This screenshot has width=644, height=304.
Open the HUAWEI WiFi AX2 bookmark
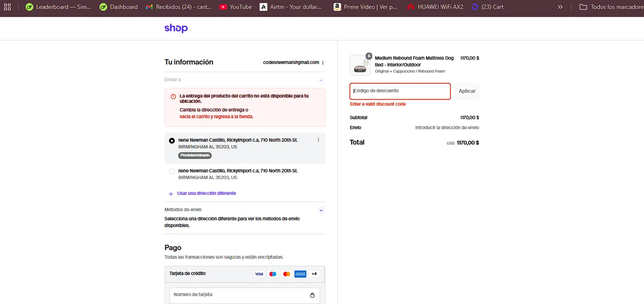tap(435, 7)
